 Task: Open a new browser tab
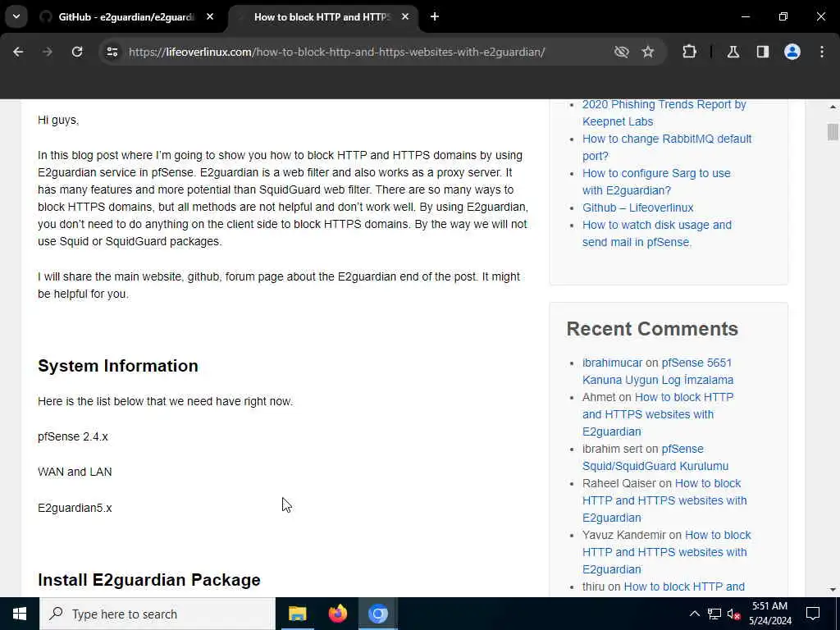435,17
